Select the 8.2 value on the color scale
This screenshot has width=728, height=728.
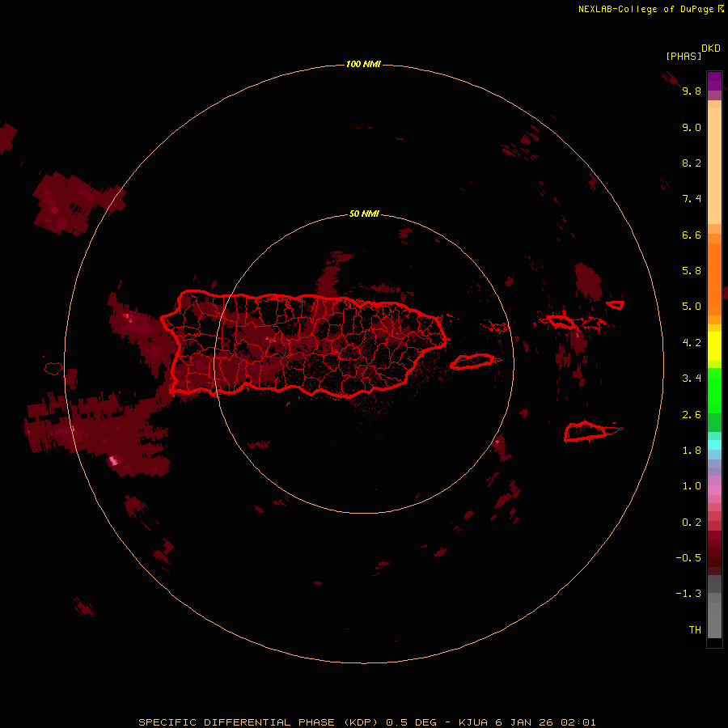pos(692,163)
